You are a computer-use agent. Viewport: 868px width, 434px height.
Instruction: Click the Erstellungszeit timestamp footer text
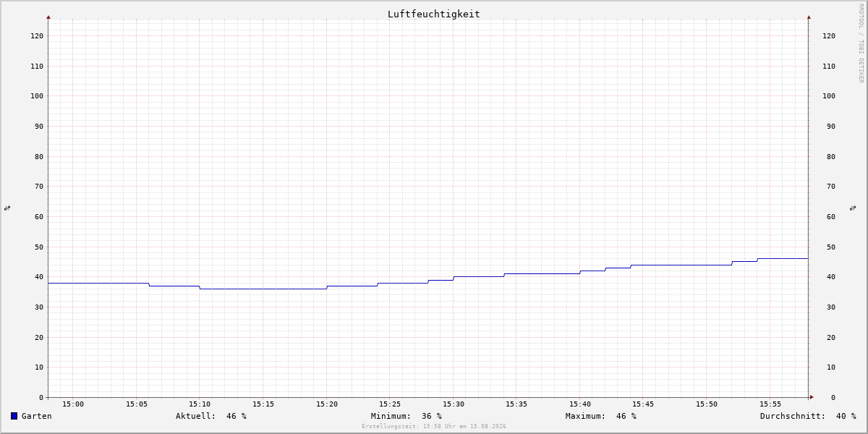pyautogui.click(x=434, y=427)
